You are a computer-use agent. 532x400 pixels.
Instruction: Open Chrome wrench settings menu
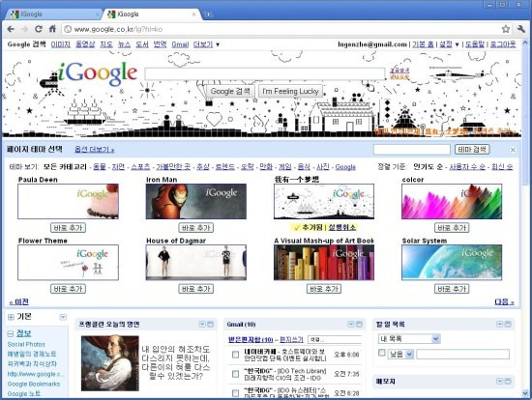point(521,29)
